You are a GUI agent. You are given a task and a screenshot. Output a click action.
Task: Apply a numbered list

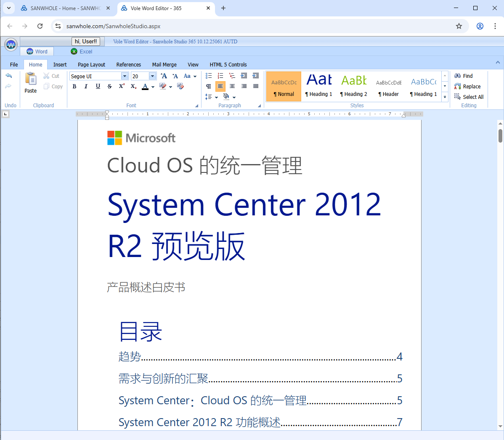pyautogui.click(x=220, y=76)
